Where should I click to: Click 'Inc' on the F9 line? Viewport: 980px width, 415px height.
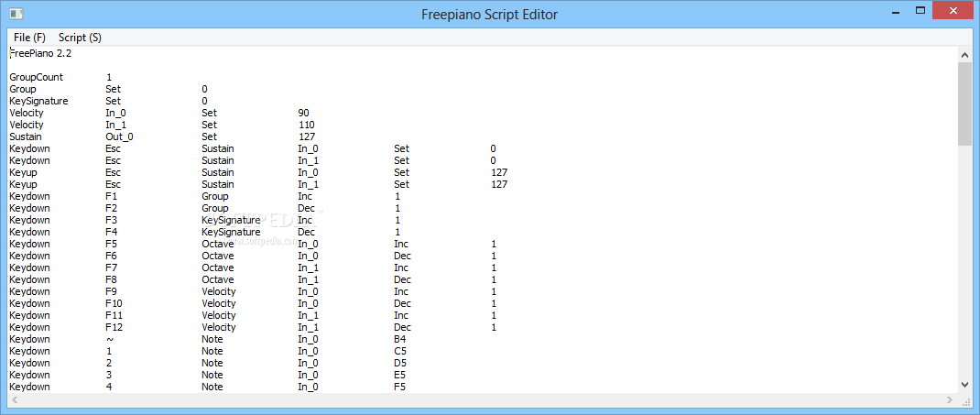click(x=401, y=291)
